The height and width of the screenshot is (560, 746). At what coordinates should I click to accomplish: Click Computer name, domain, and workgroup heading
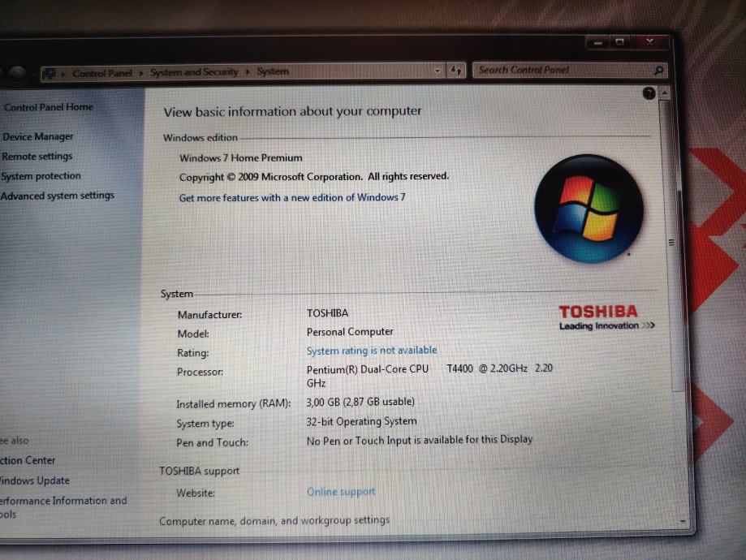[274, 520]
